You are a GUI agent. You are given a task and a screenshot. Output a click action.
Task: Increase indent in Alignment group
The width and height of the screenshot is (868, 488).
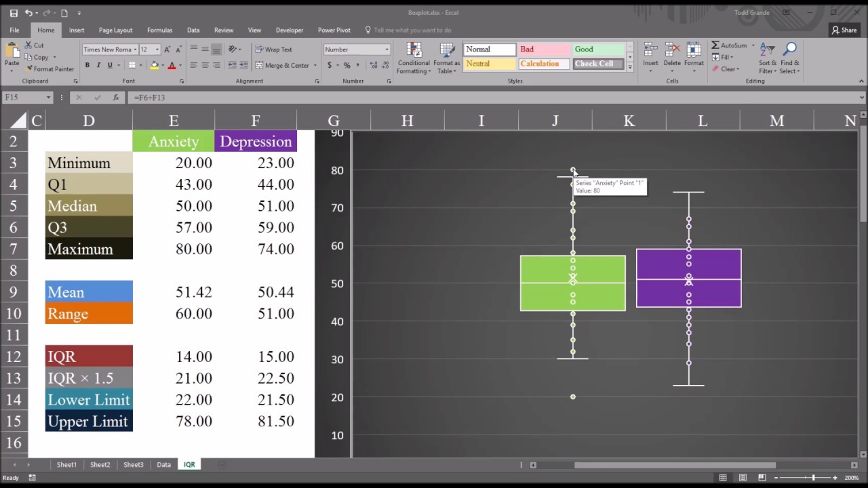tap(243, 65)
